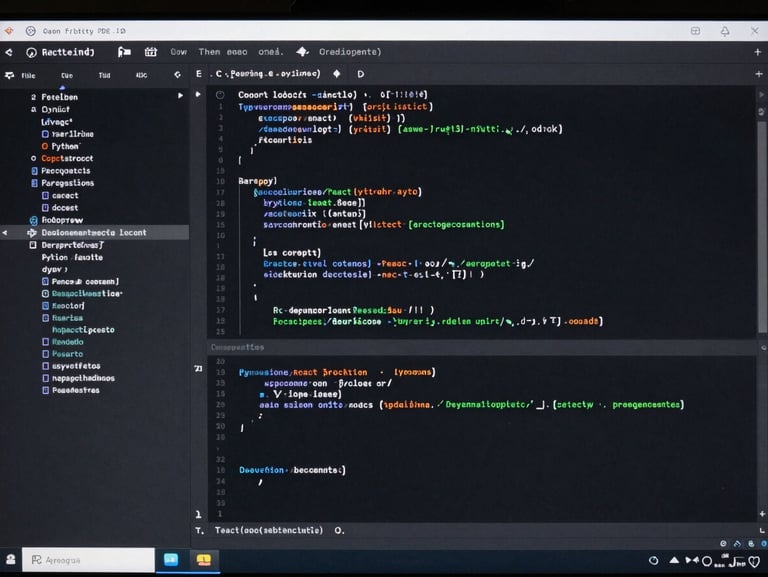Click the editor vertical scrollbar
This screenshot has height=577, width=768.
click(x=762, y=228)
